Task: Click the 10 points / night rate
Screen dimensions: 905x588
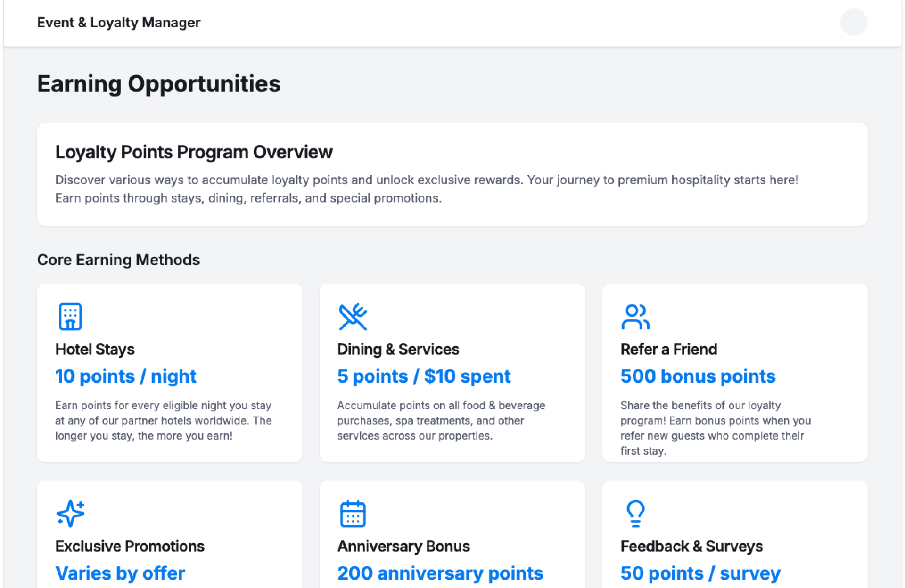Action: [x=125, y=376]
